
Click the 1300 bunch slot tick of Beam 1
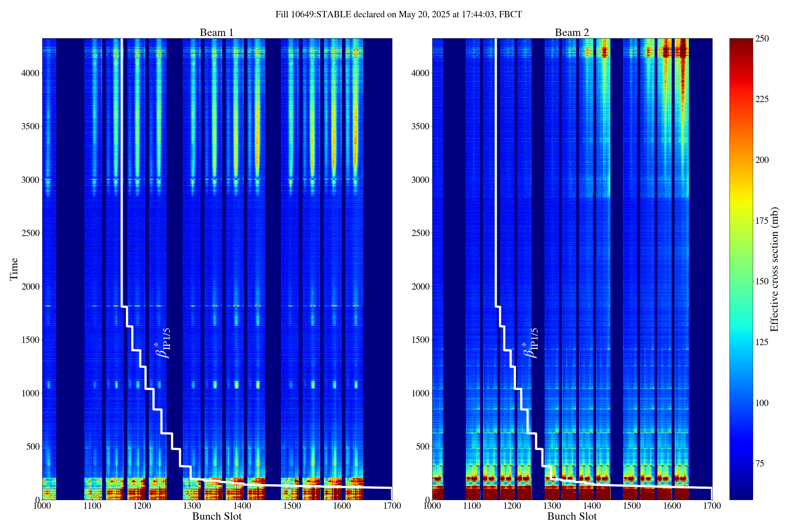tap(192, 506)
